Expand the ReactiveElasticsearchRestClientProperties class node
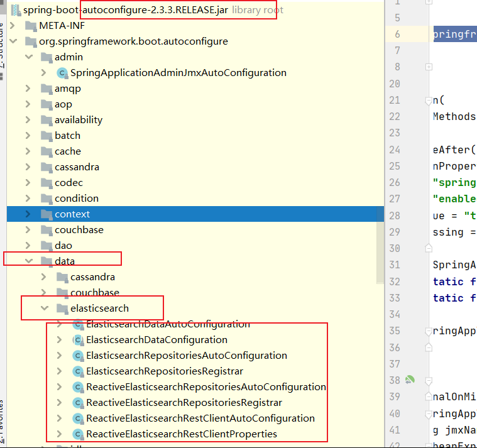 (59, 434)
